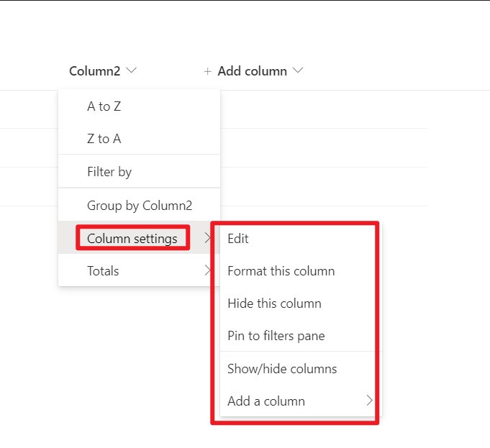Open the Column2 header dropdown chevron

[131, 70]
